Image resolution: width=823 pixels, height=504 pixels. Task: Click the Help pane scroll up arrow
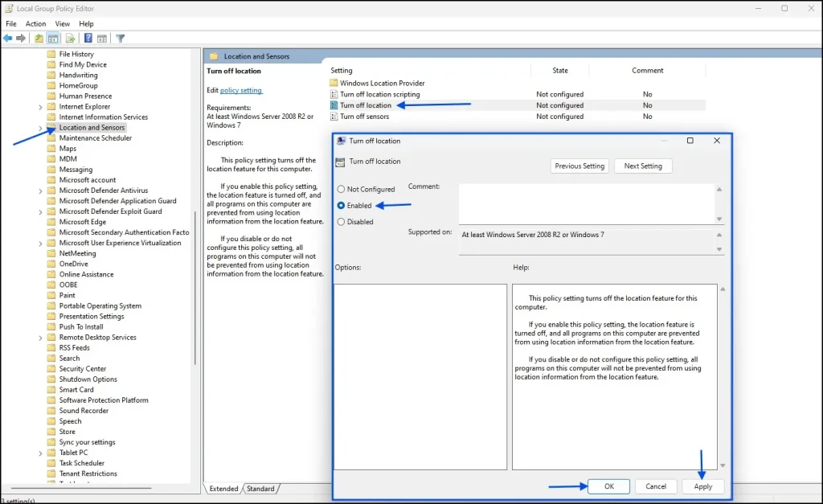723,289
